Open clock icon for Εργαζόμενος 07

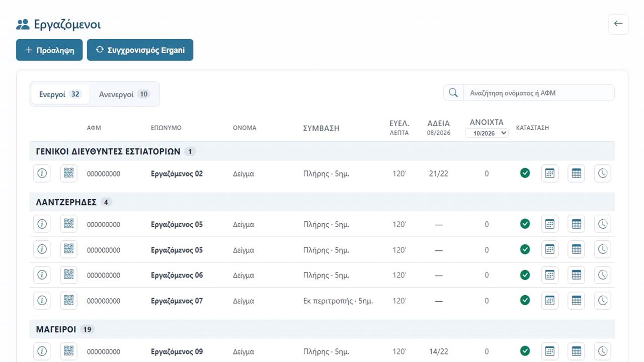coord(603,301)
